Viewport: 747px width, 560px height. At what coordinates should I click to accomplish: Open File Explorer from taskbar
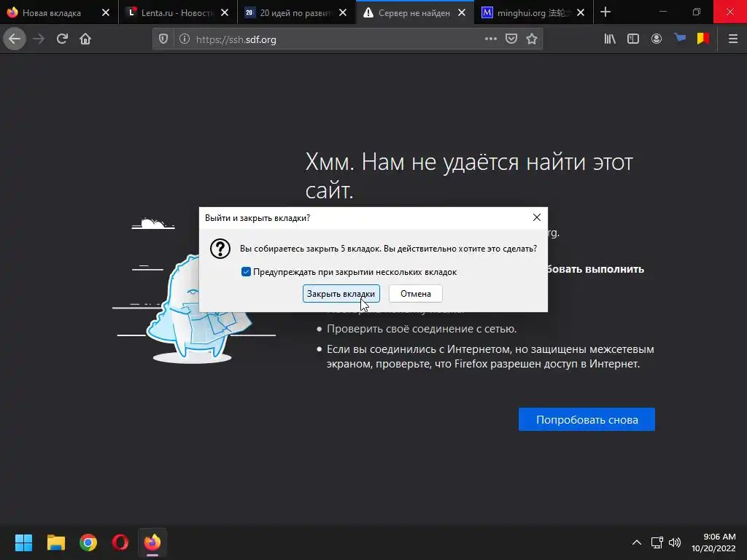(x=55, y=542)
